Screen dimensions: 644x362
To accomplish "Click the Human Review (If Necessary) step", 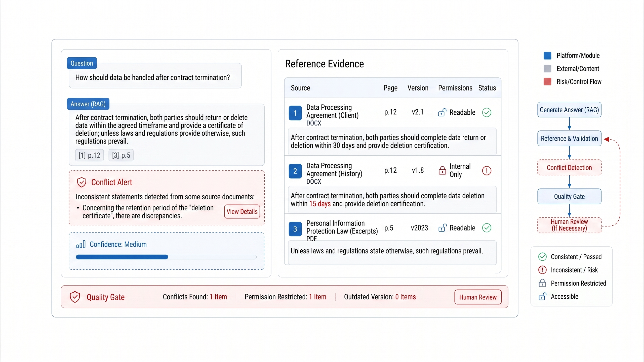I will [x=569, y=225].
